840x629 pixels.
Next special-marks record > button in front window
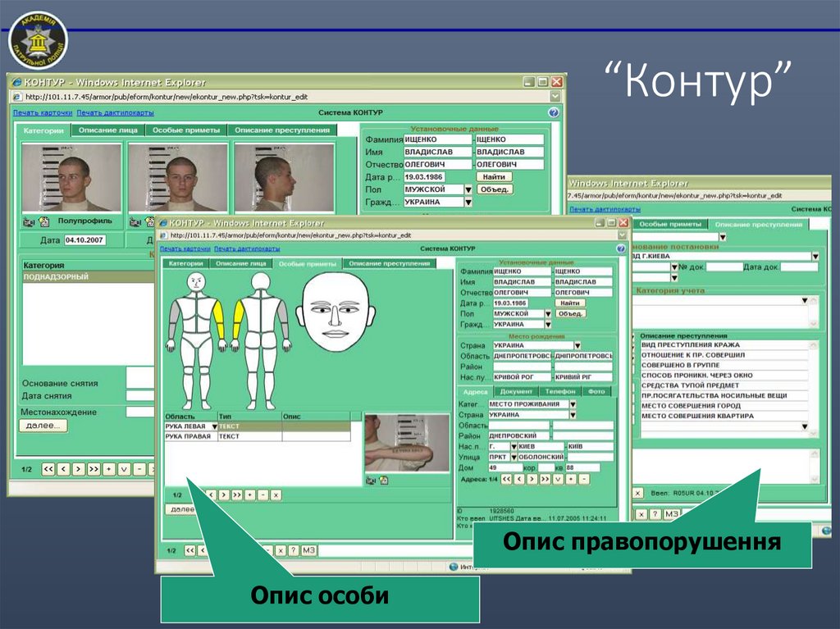coord(224,495)
